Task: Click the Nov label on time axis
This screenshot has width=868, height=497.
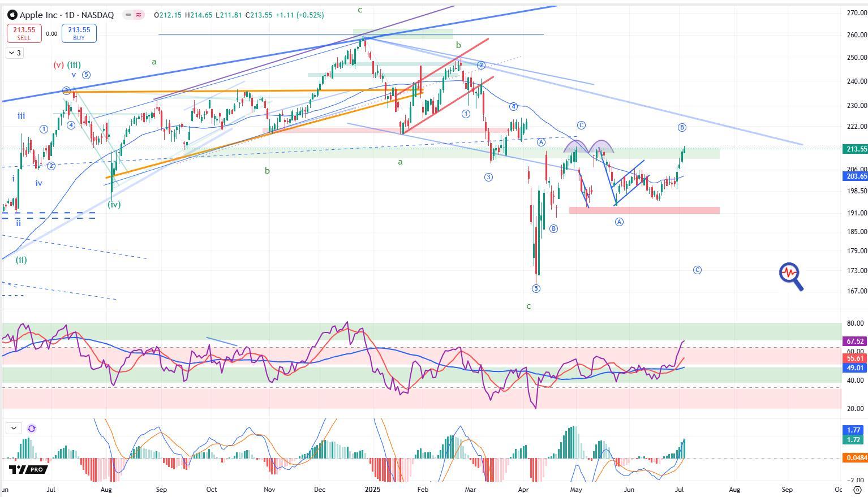Action: [x=269, y=489]
